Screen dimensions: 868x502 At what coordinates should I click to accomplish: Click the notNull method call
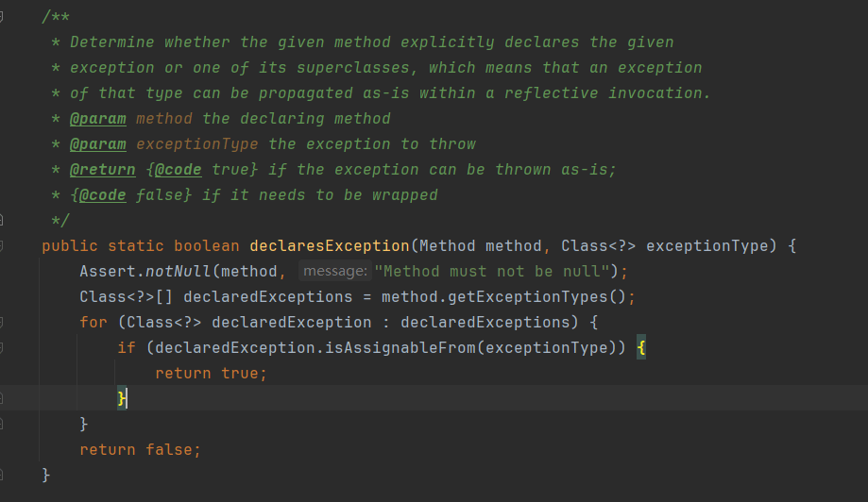tap(178, 272)
